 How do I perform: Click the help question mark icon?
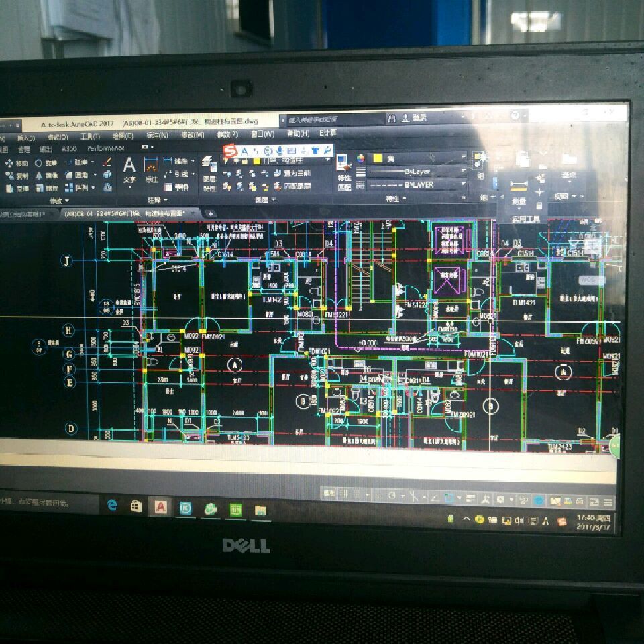click(x=515, y=116)
